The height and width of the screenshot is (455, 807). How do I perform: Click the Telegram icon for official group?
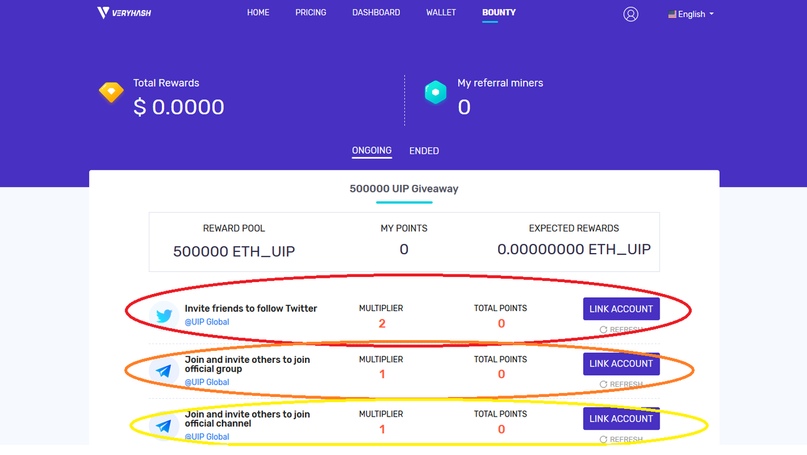[x=164, y=371]
